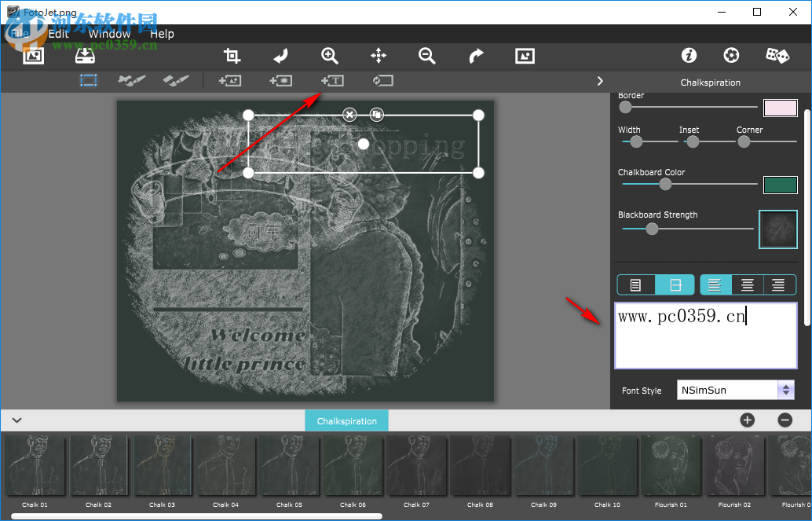
Task: Click the add text layer icon
Action: (x=332, y=80)
